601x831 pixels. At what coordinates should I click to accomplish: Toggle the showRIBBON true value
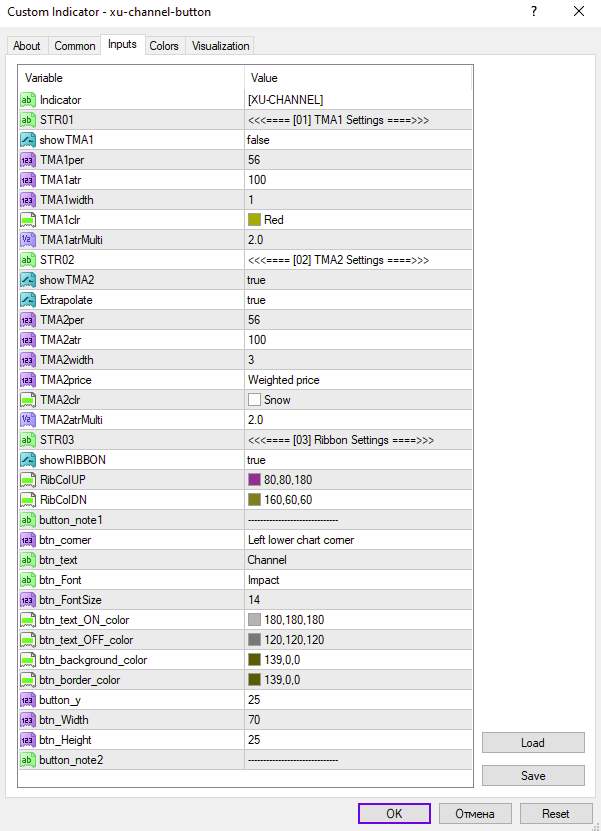click(357, 460)
